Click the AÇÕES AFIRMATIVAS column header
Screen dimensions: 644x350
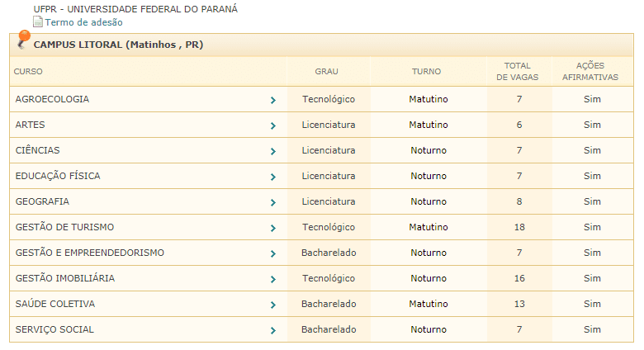590,71
